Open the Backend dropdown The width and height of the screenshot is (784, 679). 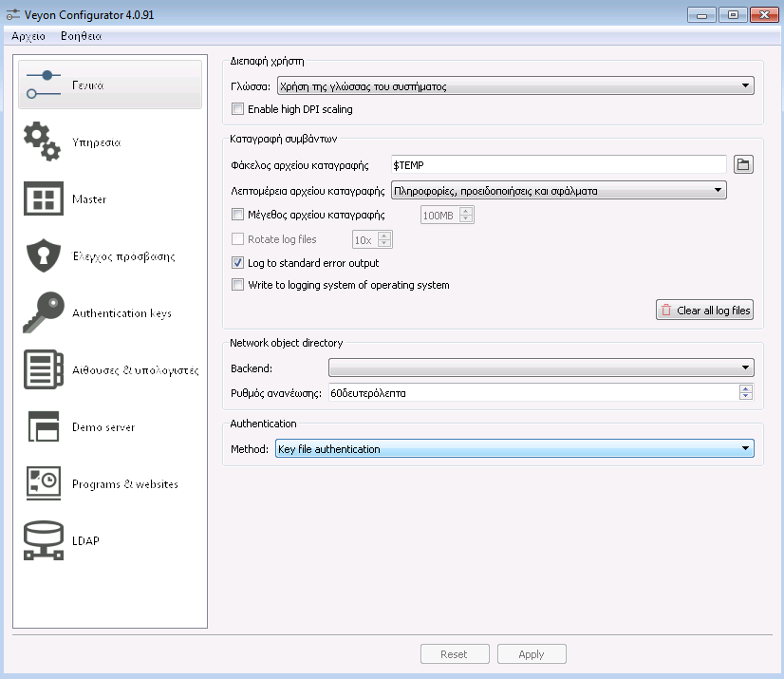[x=541, y=368]
